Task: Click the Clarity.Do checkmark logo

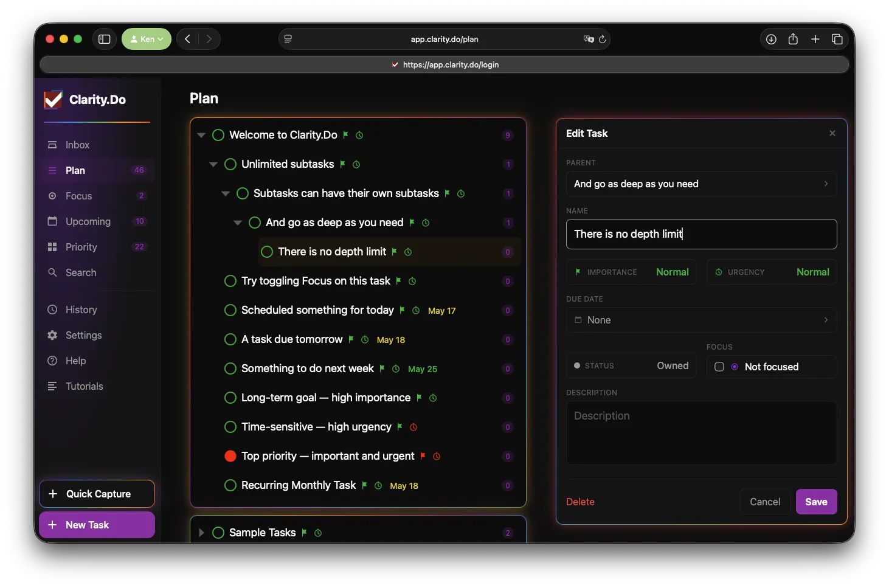Action: pyautogui.click(x=54, y=100)
